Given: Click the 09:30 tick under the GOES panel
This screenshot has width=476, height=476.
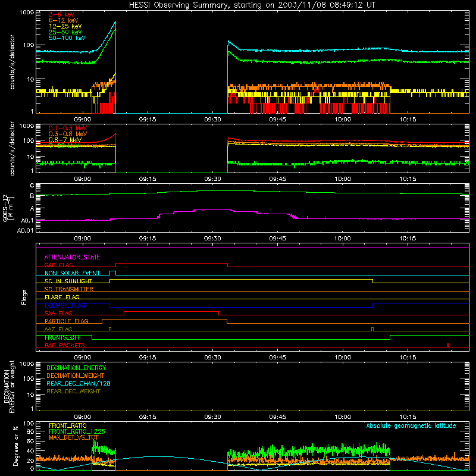Looking at the screenshot, I should (212, 239).
